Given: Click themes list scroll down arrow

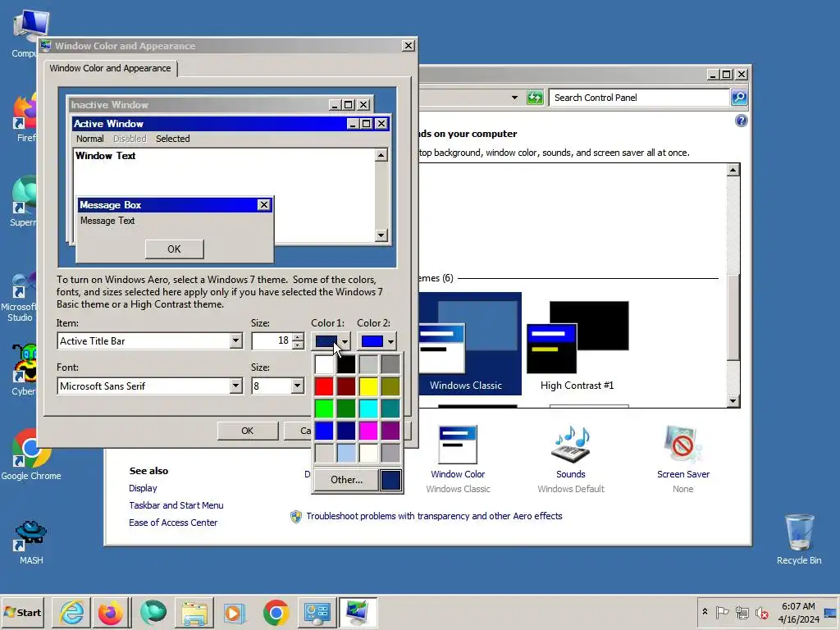Looking at the screenshot, I should click(733, 400).
